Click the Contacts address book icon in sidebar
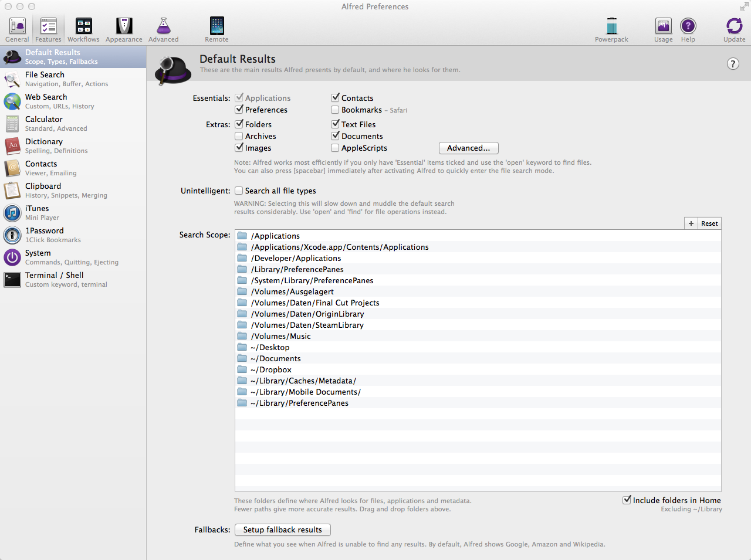This screenshot has width=751, height=560. (12, 168)
